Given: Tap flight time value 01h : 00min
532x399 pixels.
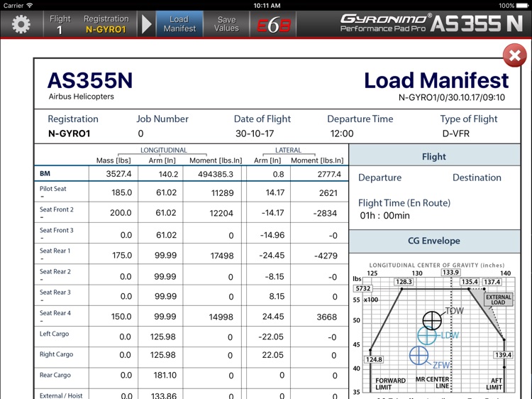Looking at the screenshot, I should (x=384, y=216).
